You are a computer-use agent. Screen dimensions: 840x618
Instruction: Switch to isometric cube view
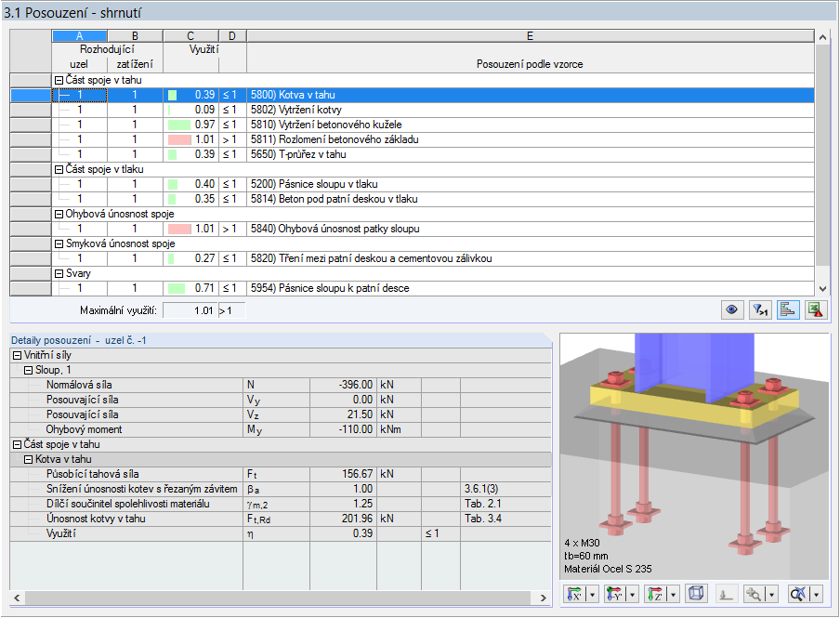(696, 594)
